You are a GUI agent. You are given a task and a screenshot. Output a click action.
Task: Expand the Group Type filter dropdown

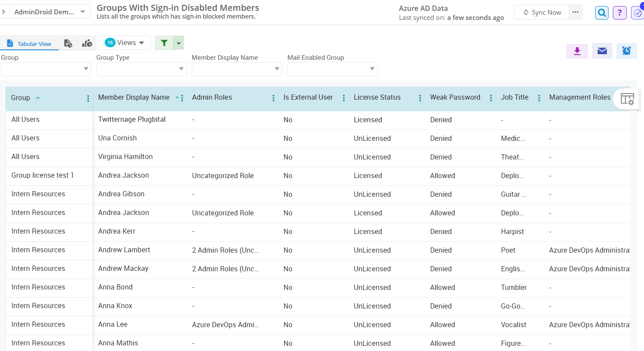click(142, 69)
